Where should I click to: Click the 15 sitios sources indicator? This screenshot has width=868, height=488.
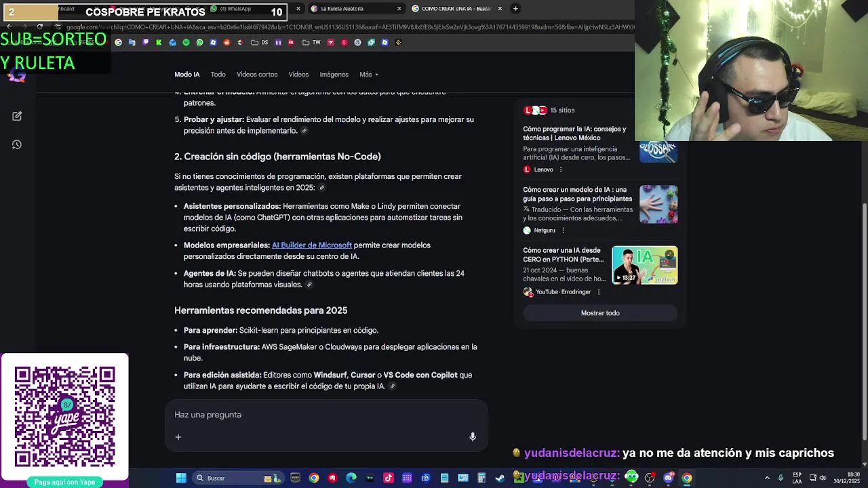tap(549, 110)
